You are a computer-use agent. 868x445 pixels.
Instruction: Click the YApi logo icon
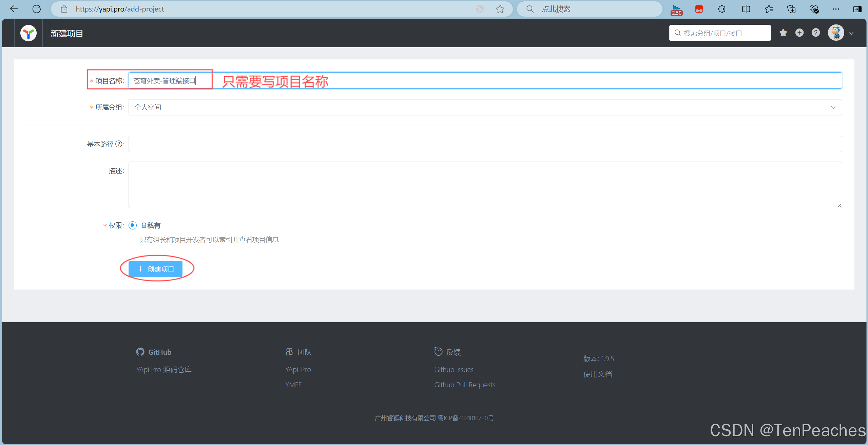(x=28, y=33)
